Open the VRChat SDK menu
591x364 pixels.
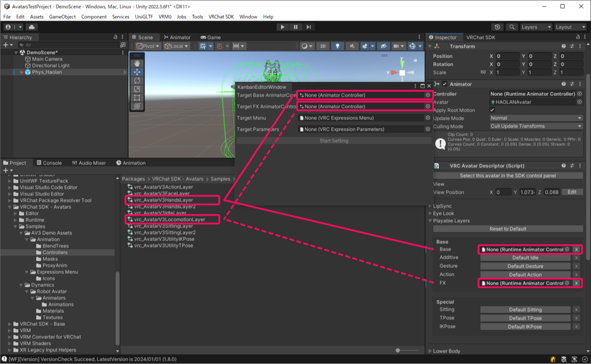tap(221, 17)
